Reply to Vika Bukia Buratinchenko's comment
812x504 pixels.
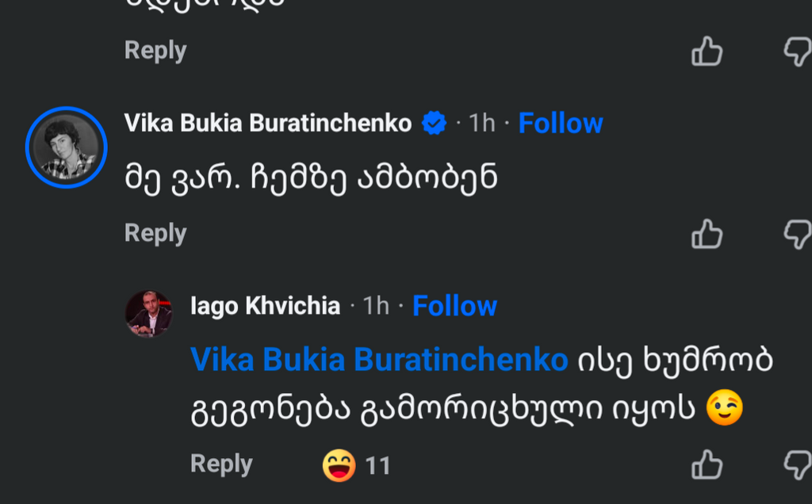[155, 234]
